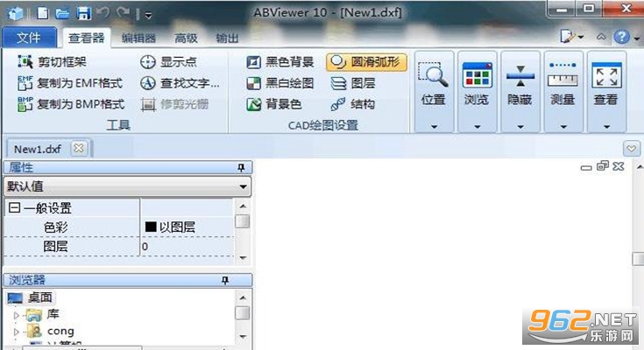Image resolution: width=644 pixels, height=350 pixels.
Task: Click the properties panel scrollbar down arrow
Action: [243, 258]
